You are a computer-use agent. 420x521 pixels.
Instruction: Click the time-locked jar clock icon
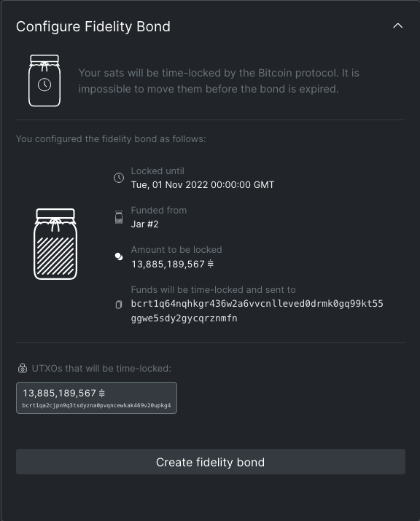pyautogui.click(x=44, y=81)
